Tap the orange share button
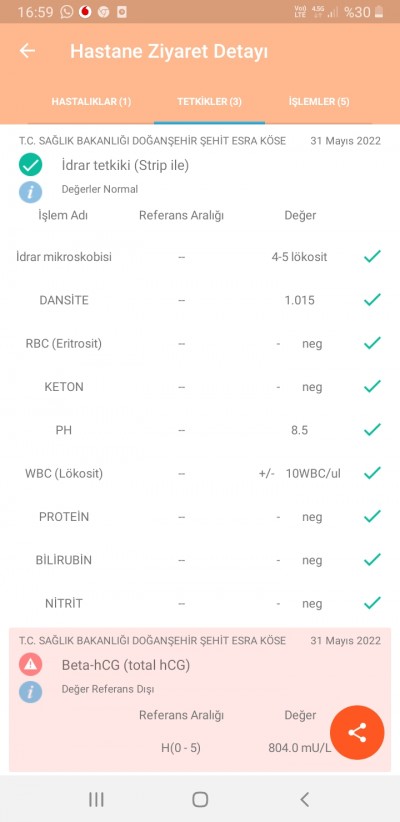The width and height of the screenshot is (400, 822). [x=357, y=732]
